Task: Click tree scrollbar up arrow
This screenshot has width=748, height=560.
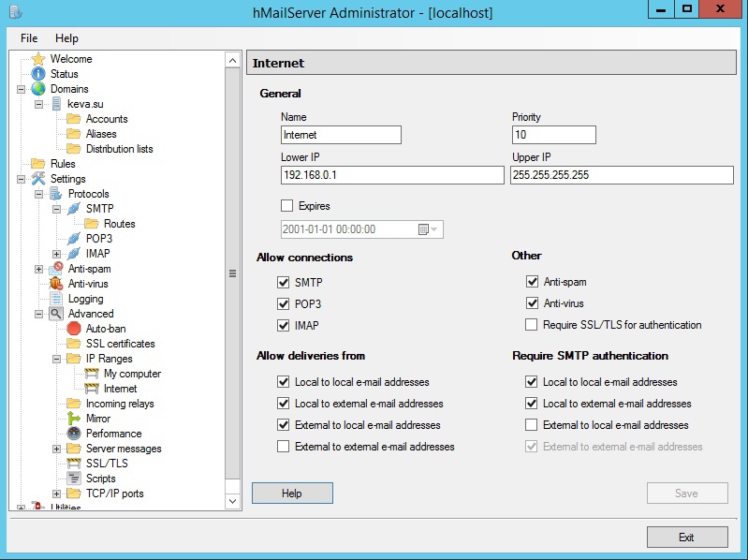Action: (x=232, y=60)
